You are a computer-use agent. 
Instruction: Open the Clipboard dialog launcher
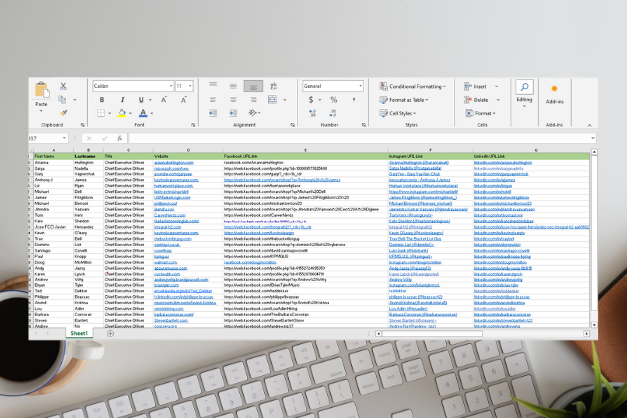[83, 125]
